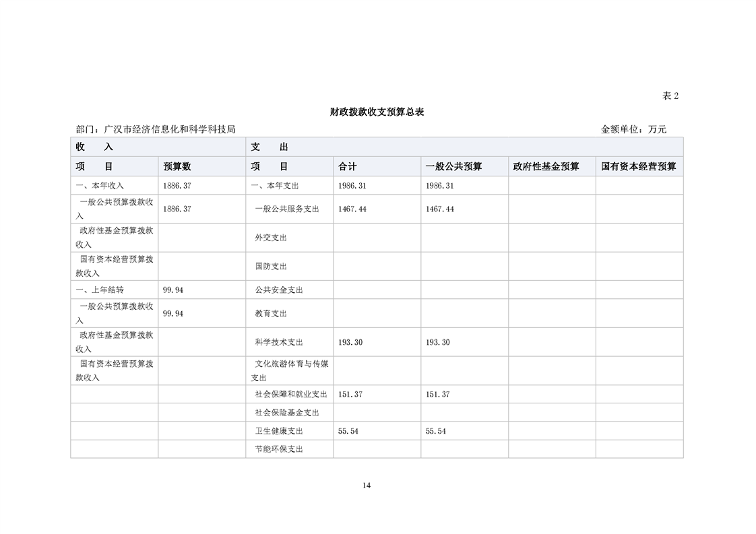This screenshot has height=534, width=756.
Task: Click the 一般公共预算 value 151.37
Action: [438, 394]
